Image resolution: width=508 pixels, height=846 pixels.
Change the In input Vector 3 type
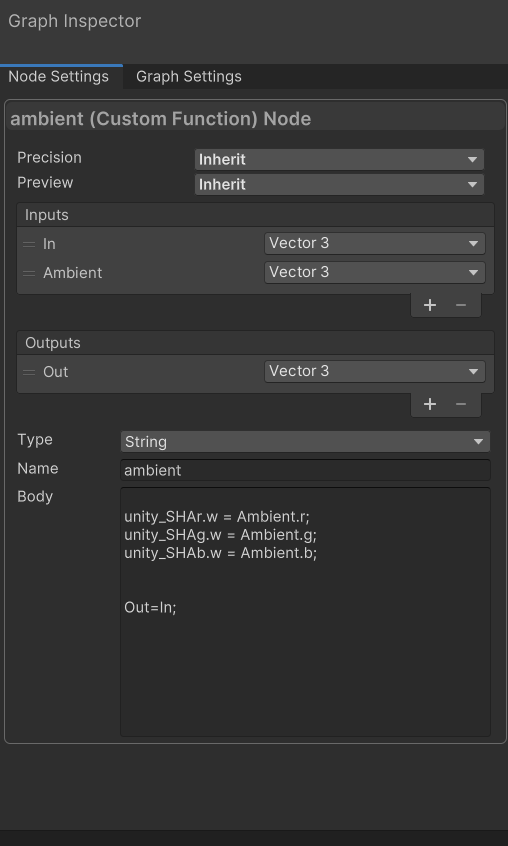(x=375, y=243)
